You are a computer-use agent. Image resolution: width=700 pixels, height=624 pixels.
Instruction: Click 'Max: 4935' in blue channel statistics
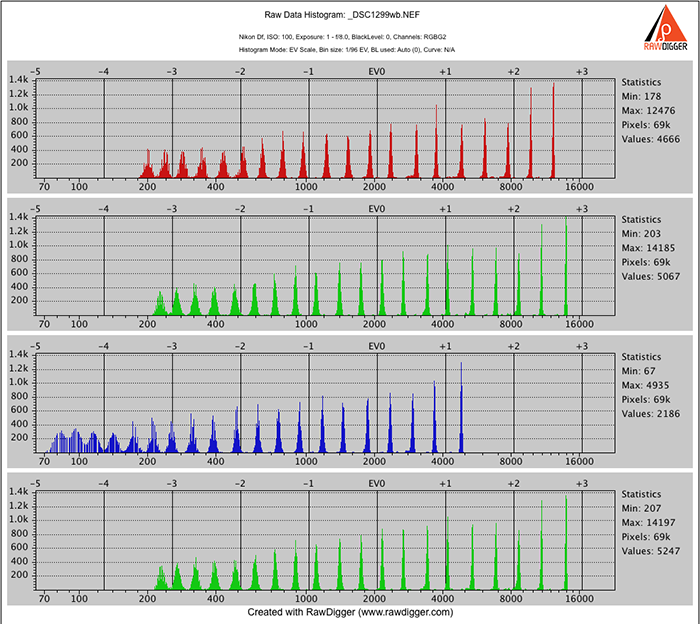click(646, 386)
